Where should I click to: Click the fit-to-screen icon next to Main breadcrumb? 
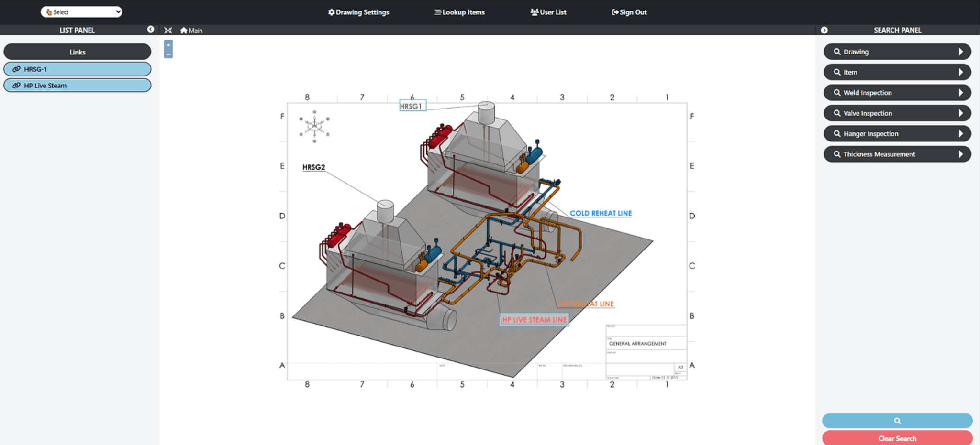[168, 30]
